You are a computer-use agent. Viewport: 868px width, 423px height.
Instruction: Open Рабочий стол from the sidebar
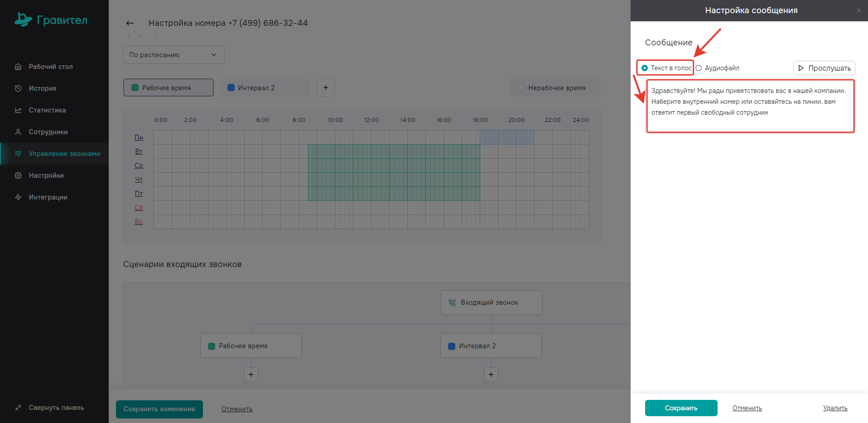[x=50, y=67]
